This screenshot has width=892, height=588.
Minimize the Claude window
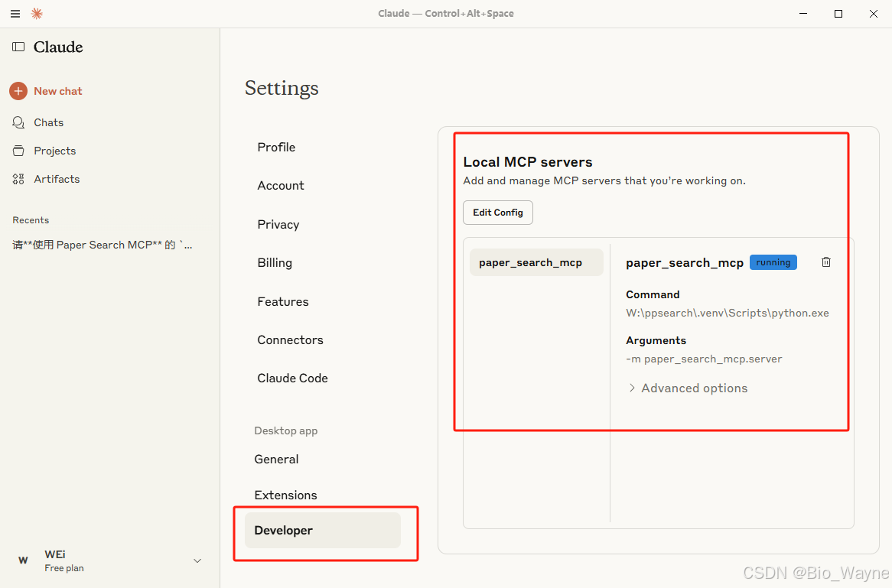pos(803,14)
